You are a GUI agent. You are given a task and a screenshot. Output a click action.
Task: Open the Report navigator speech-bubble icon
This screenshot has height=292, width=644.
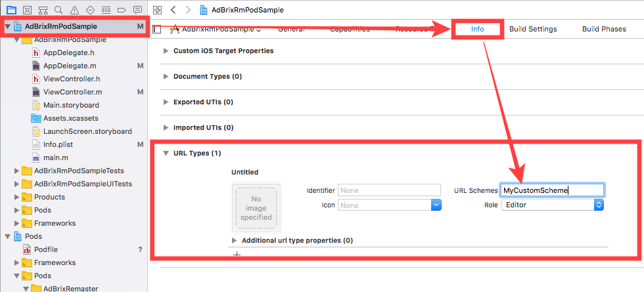(x=137, y=10)
